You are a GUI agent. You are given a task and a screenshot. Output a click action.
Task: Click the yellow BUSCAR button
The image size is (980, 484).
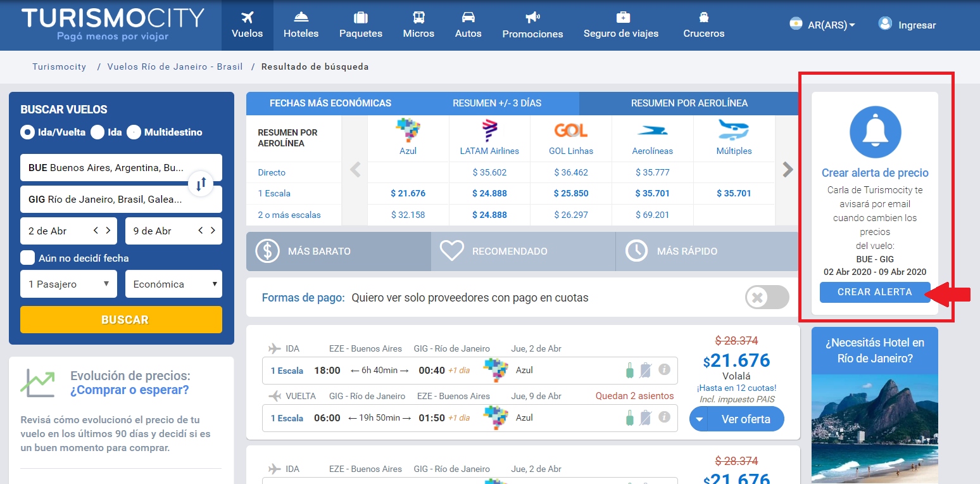pyautogui.click(x=121, y=319)
